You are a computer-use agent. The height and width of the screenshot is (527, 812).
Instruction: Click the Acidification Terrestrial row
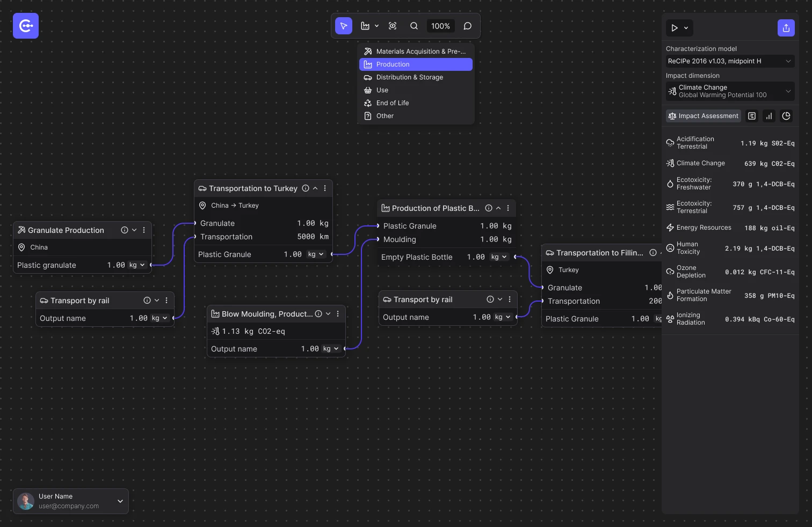click(x=730, y=143)
